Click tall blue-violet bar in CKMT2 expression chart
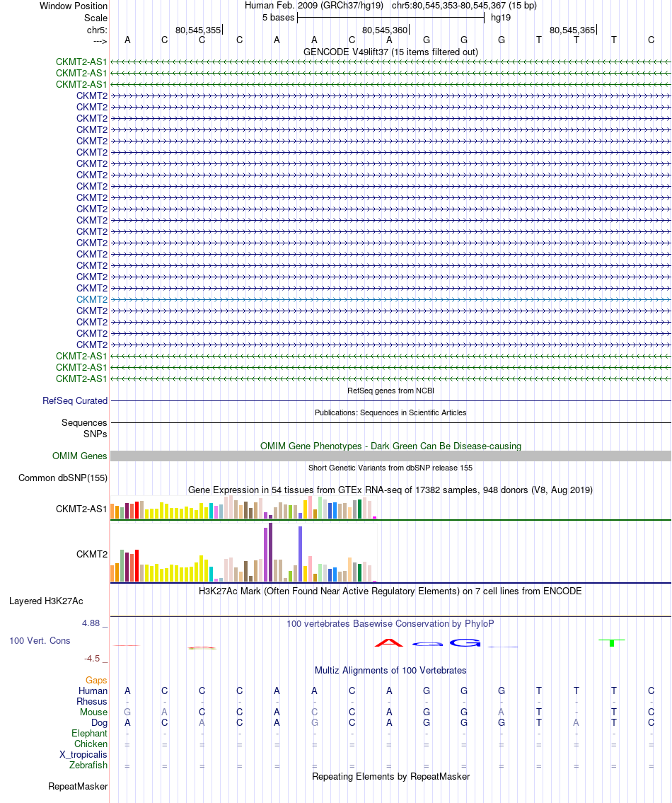 [300, 554]
